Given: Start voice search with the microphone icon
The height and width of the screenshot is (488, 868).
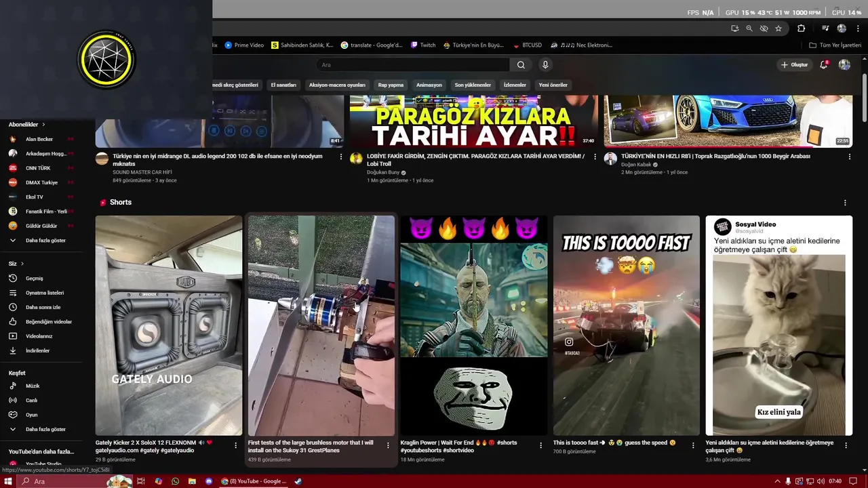Looking at the screenshot, I should click(545, 65).
